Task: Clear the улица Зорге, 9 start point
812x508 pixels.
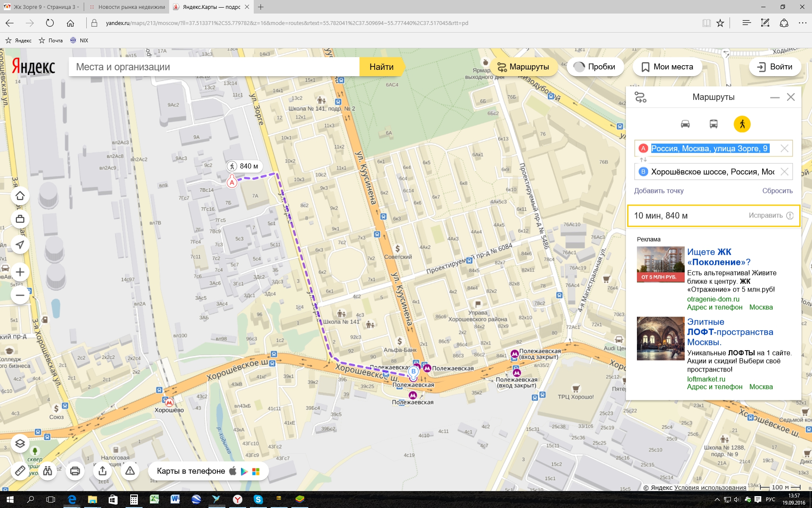Action: point(785,149)
